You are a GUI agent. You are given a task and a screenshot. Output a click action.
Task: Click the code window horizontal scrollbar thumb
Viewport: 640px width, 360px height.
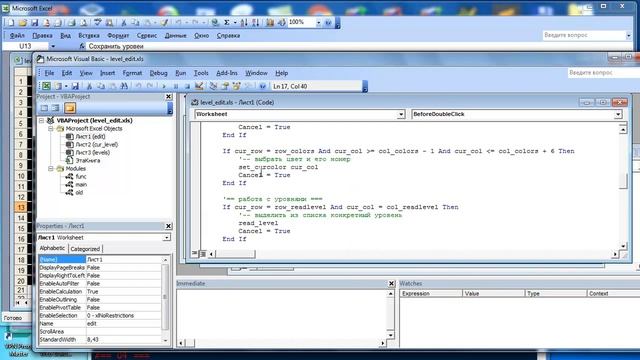tap(235, 254)
